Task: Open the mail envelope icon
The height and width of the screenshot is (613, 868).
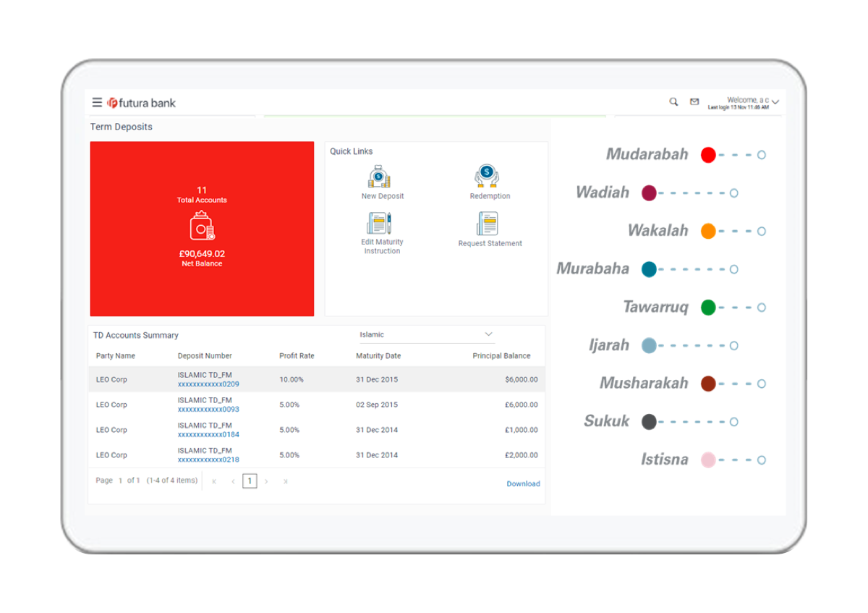Action: [x=694, y=102]
